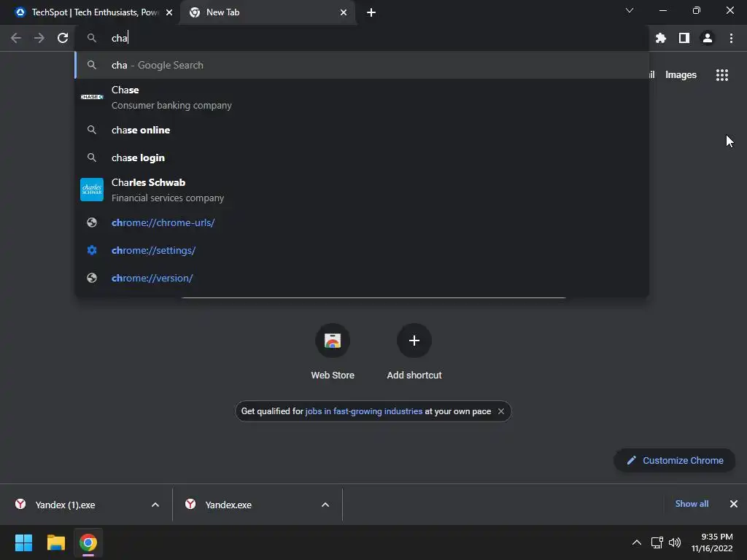Screen dimensions: 747x560
Task: Open the clock showing 9:35 PM
Action: coord(712,542)
